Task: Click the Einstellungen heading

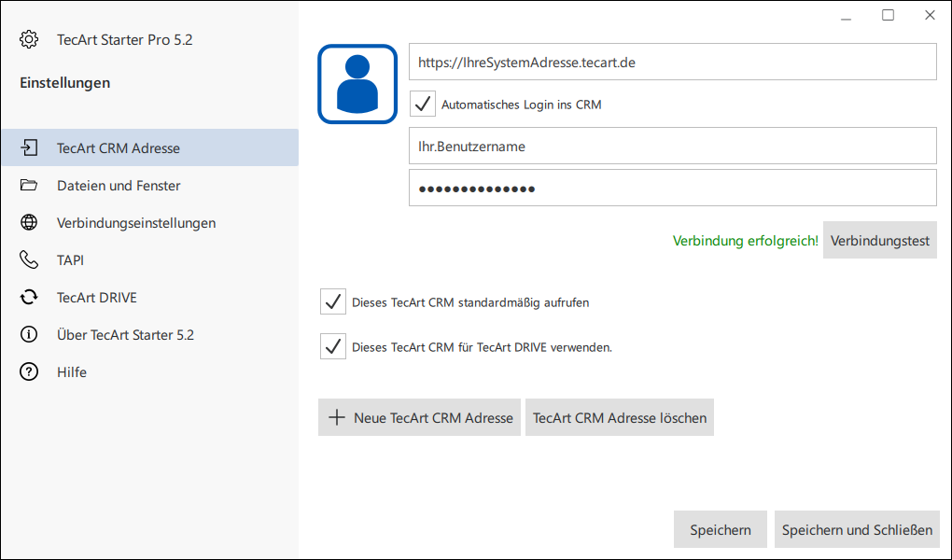Action: click(x=65, y=83)
